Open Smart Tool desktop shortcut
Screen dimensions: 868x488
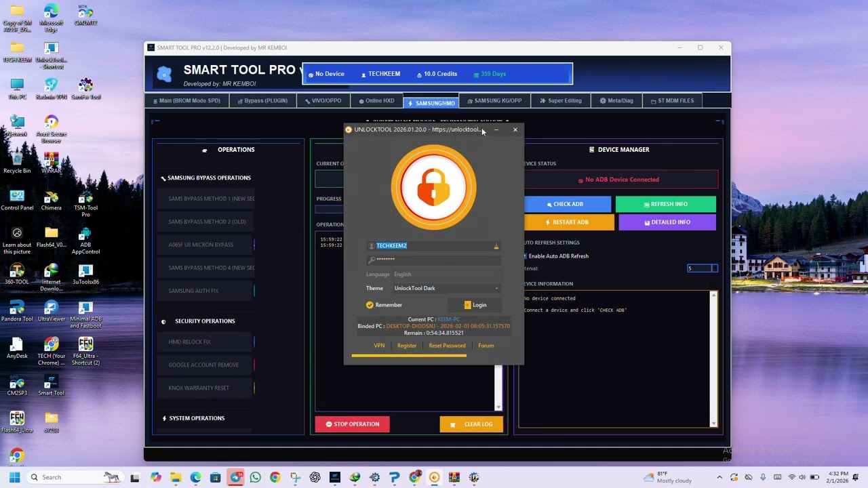pyautogui.click(x=51, y=386)
